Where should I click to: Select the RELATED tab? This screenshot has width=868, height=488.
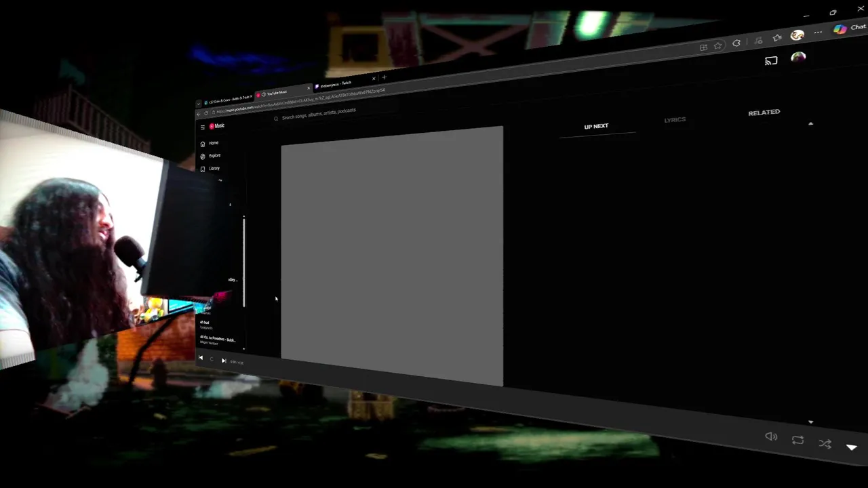point(764,113)
